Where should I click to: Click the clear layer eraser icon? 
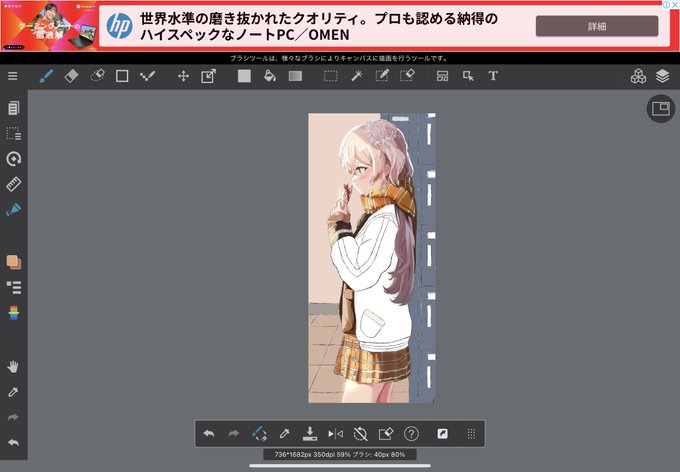tap(386, 433)
